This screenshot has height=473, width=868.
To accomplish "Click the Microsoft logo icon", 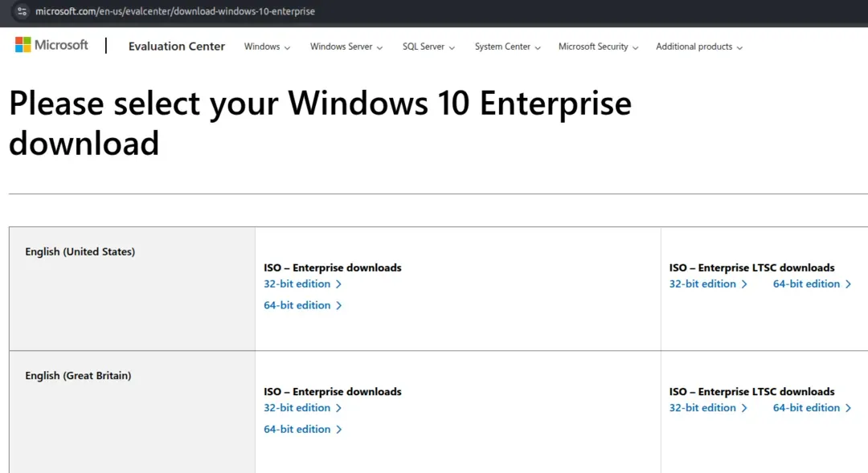I will pyautogui.click(x=23, y=45).
